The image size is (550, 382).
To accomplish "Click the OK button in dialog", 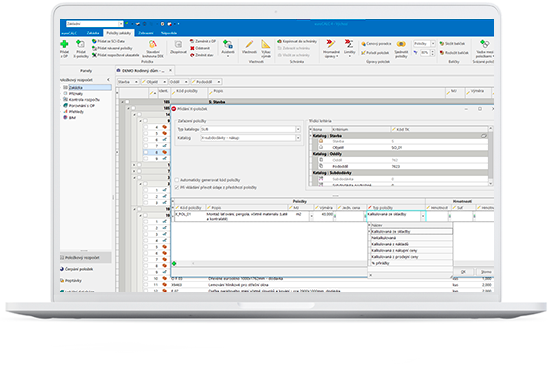I will 463,272.
